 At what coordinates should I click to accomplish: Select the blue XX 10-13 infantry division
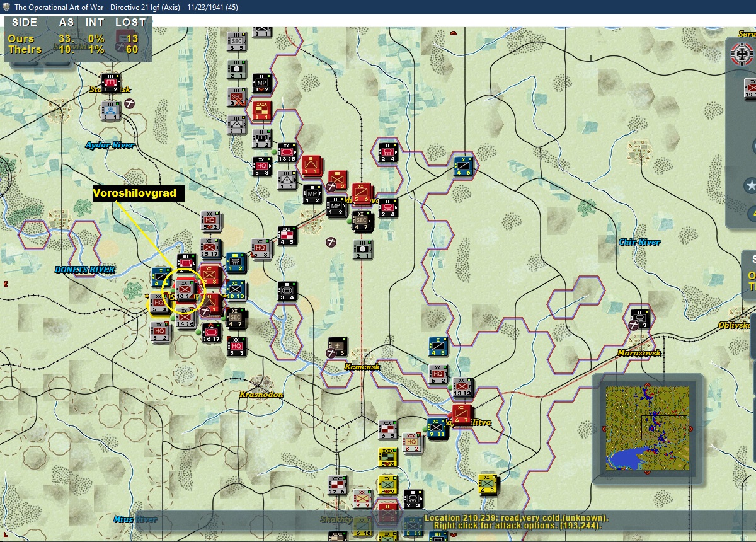tap(236, 291)
